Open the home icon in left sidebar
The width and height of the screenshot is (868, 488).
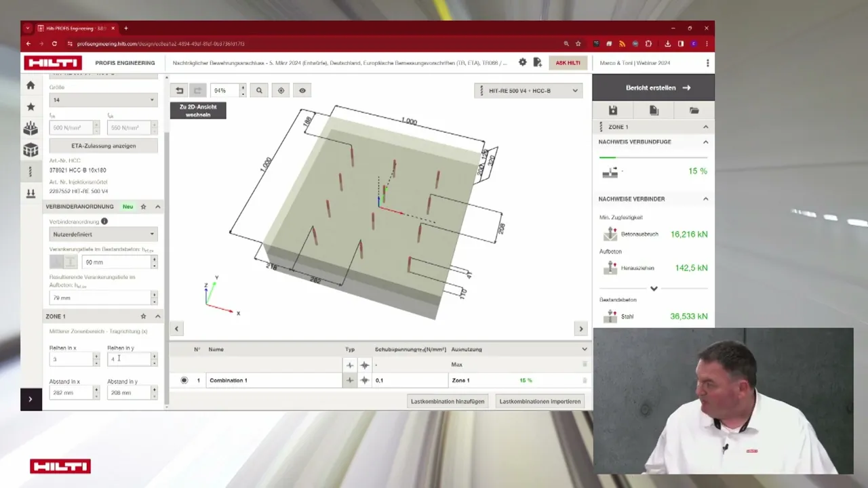tap(31, 85)
